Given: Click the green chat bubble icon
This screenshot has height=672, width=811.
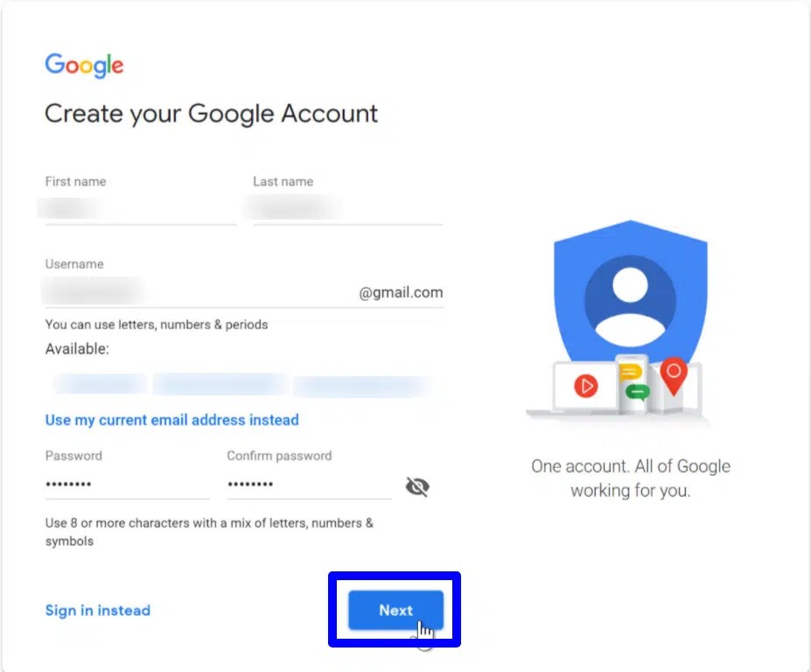Looking at the screenshot, I should pyautogui.click(x=638, y=392).
